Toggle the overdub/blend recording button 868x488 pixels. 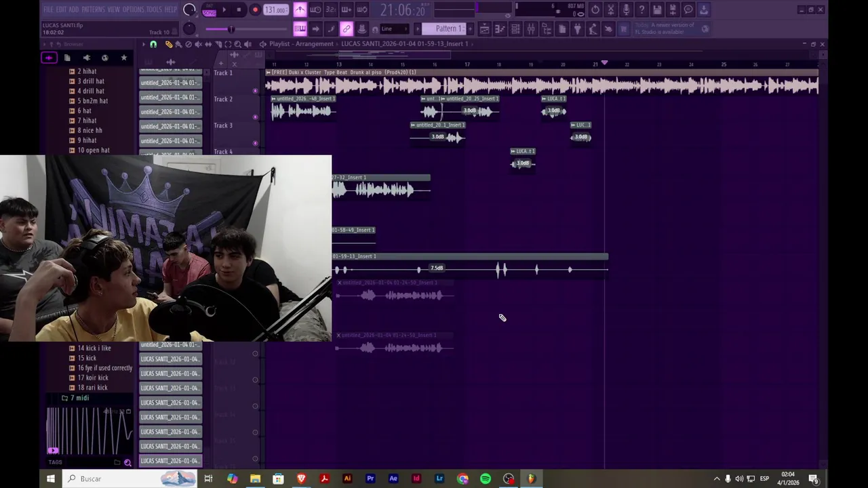click(x=347, y=9)
